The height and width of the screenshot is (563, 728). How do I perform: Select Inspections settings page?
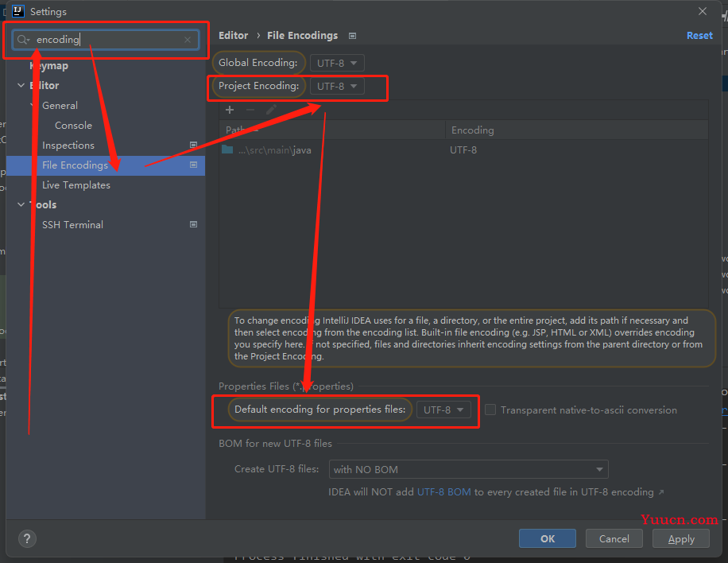tap(68, 146)
